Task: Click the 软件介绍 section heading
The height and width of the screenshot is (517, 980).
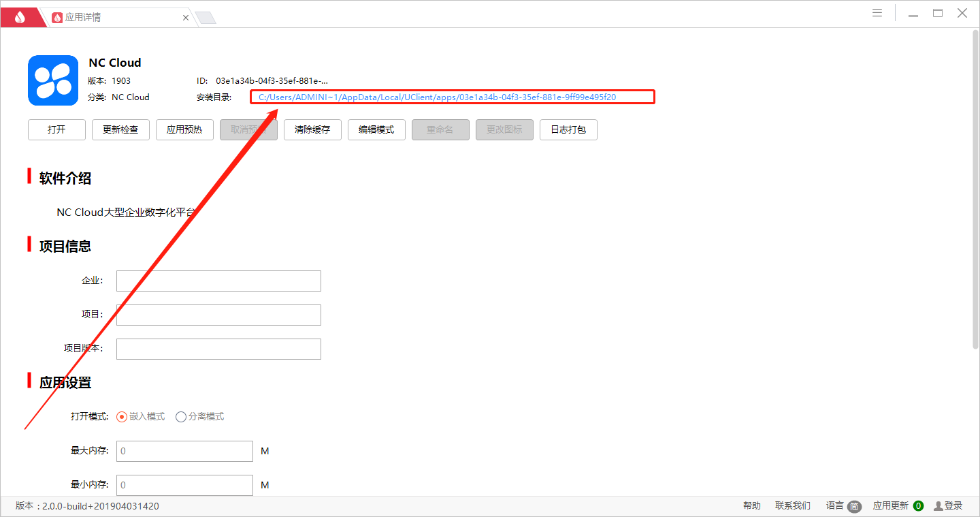Action: coord(65,178)
